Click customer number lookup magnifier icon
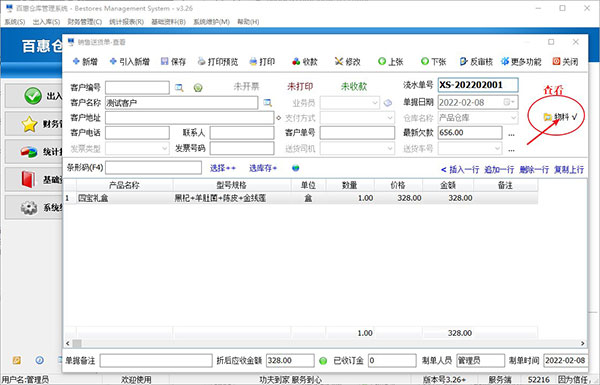 pyautogui.click(x=179, y=88)
